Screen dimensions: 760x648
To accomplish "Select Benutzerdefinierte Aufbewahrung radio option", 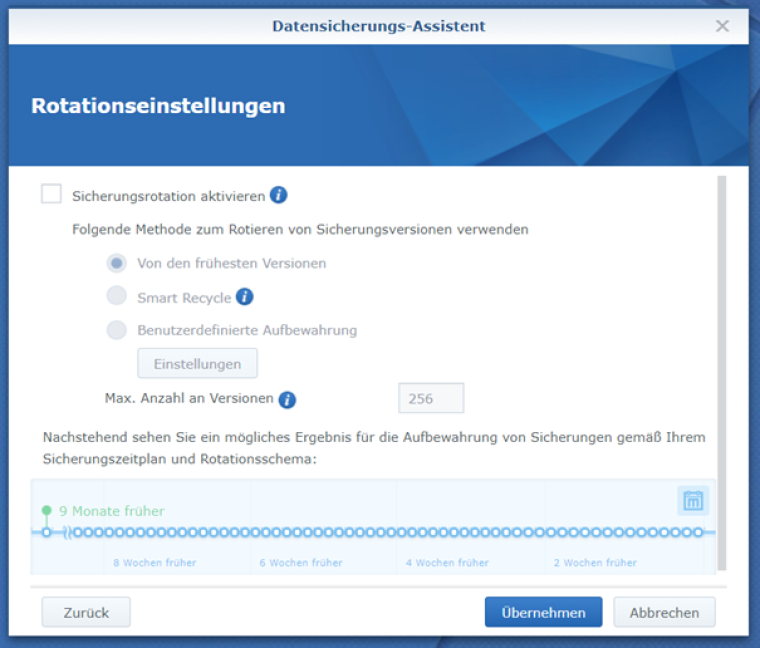I will coord(117,330).
